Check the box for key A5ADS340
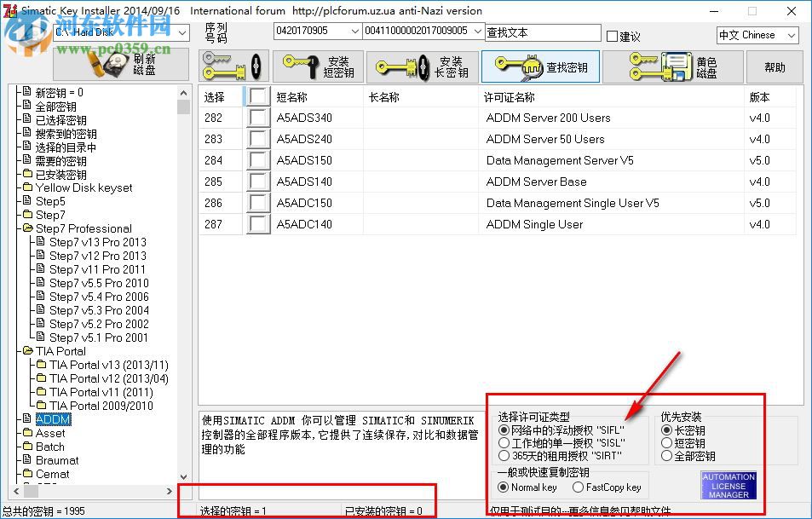 258,118
